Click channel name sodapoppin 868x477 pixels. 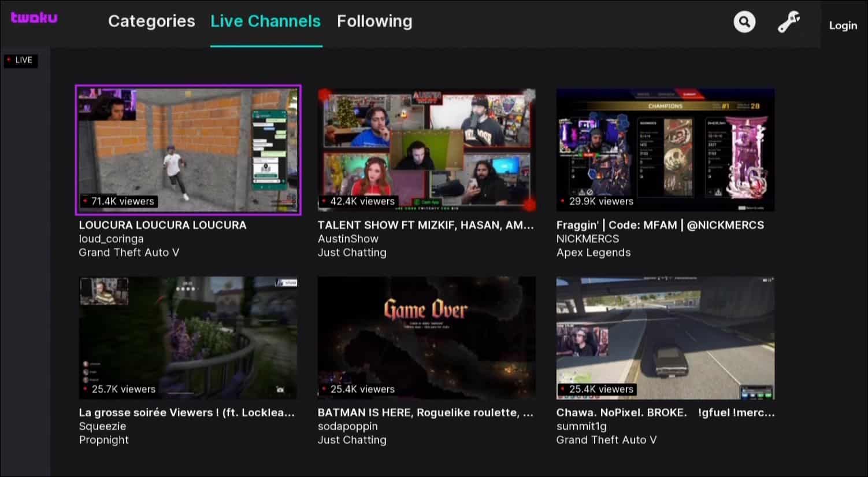(x=347, y=427)
